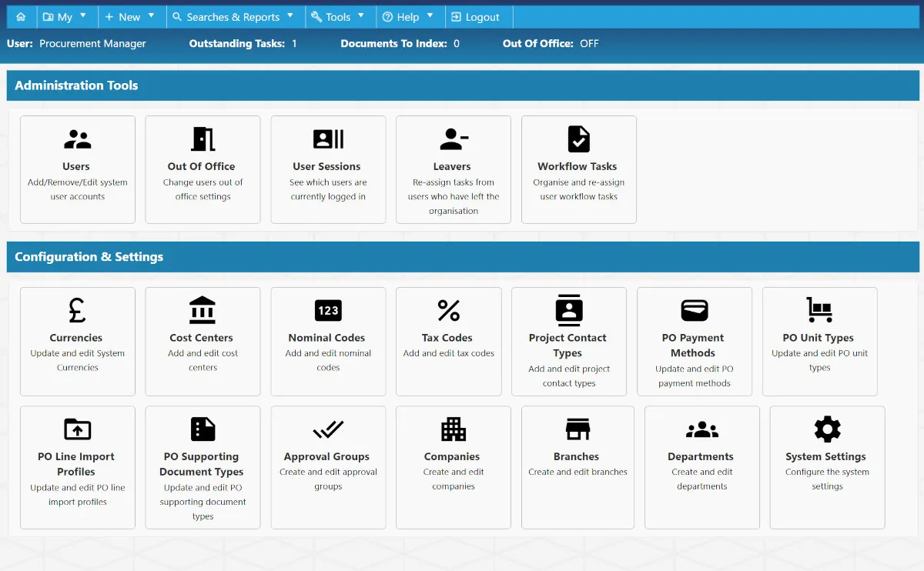Click 'Add and edit cost centers' description
The image size is (924, 571).
(x=203, y=360)
